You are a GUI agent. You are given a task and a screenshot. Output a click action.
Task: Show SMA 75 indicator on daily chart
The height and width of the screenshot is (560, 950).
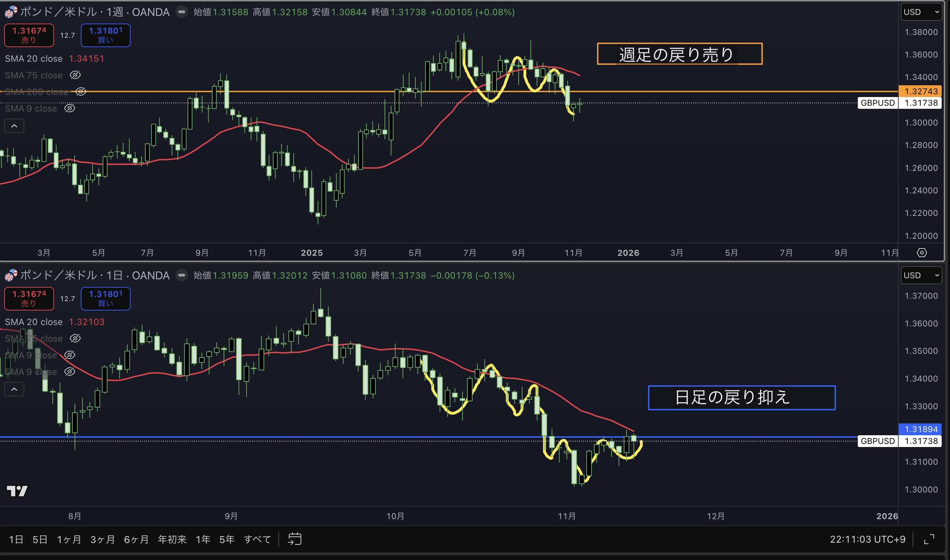click(x=75, y=339)
